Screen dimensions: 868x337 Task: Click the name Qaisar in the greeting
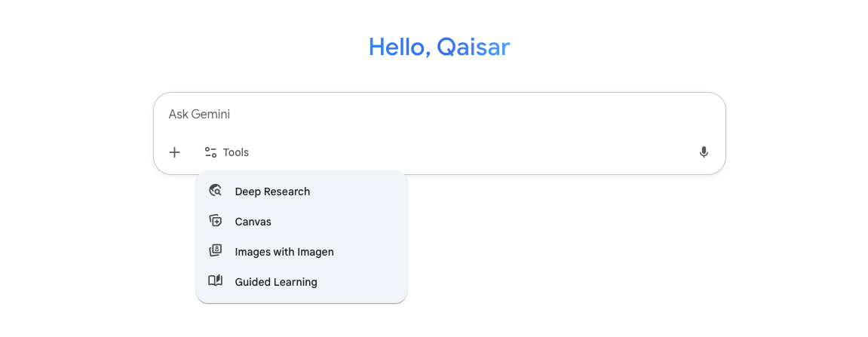pyautogui.click(x=474, y=47)
